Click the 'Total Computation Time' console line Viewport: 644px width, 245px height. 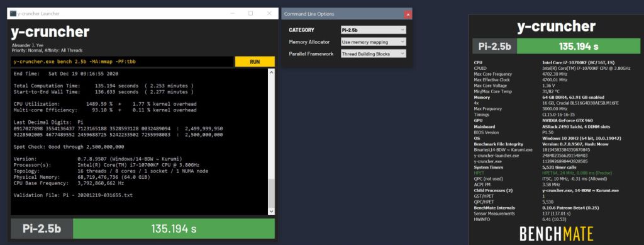coord(104,86)
